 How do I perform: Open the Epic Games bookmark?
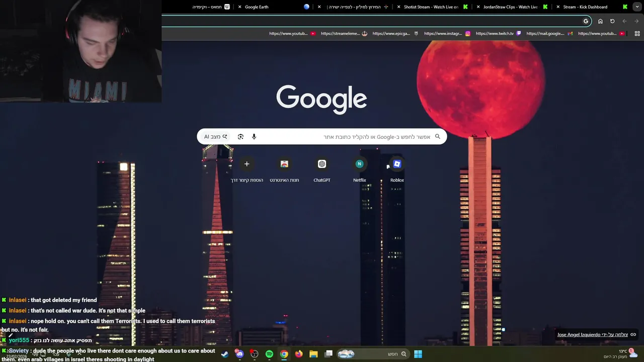(x=395, y=34)
